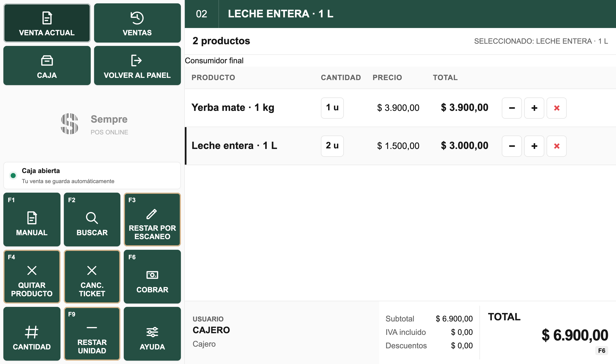Remove Leche entera with red X
616x364 pixels.
pyautogui.click(x=557, y=146)
